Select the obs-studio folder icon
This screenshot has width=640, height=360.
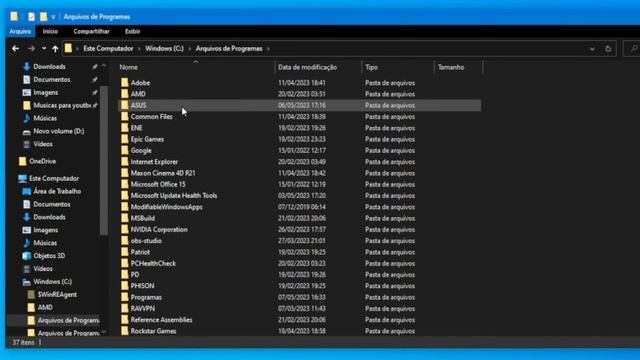tap(124, 241)
